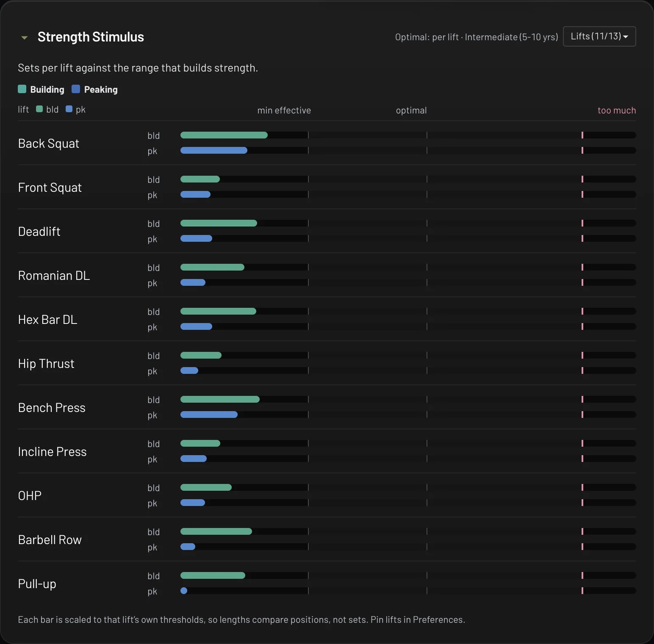
Task: Click the Hex Bar DL peaking bar
Action: (196, 326)
